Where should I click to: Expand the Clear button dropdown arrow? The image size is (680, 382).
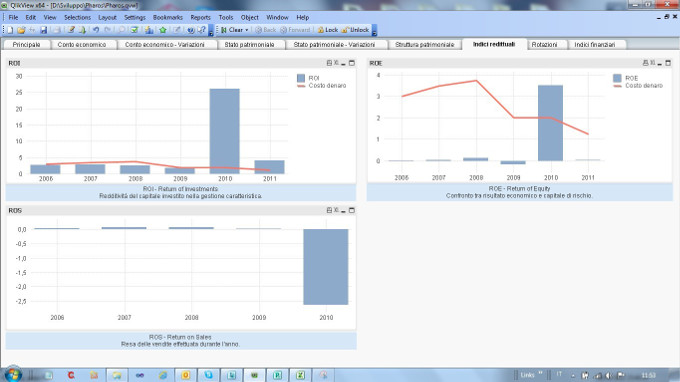(x=247, y=30)
